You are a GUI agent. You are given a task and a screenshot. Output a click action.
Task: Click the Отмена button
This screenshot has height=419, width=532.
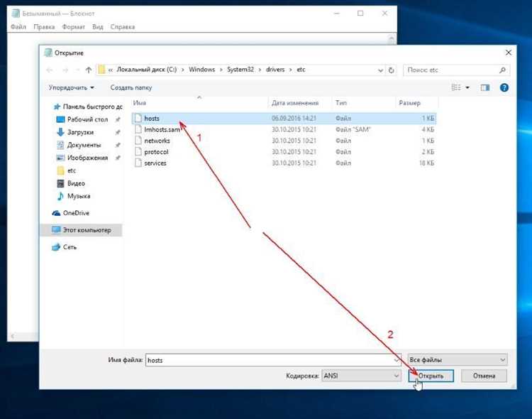tap(483, 376)
